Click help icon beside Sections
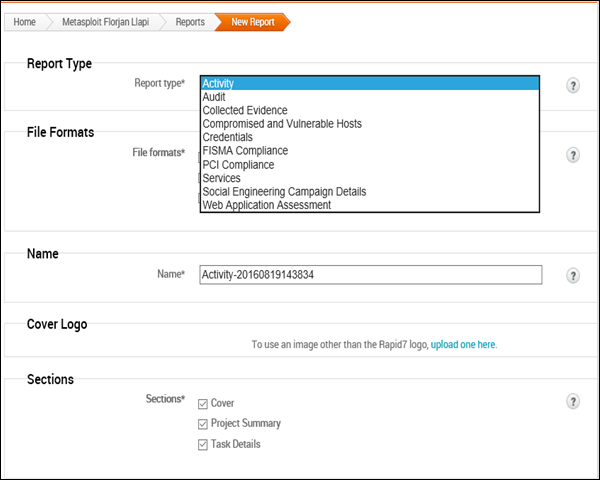 (573, 401)
